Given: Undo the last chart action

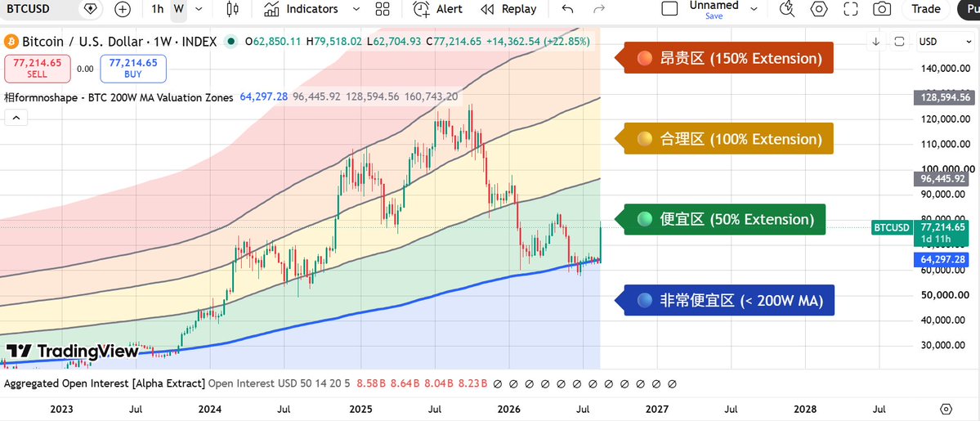Looking at the screenshot, I should (x=567, y=9).
